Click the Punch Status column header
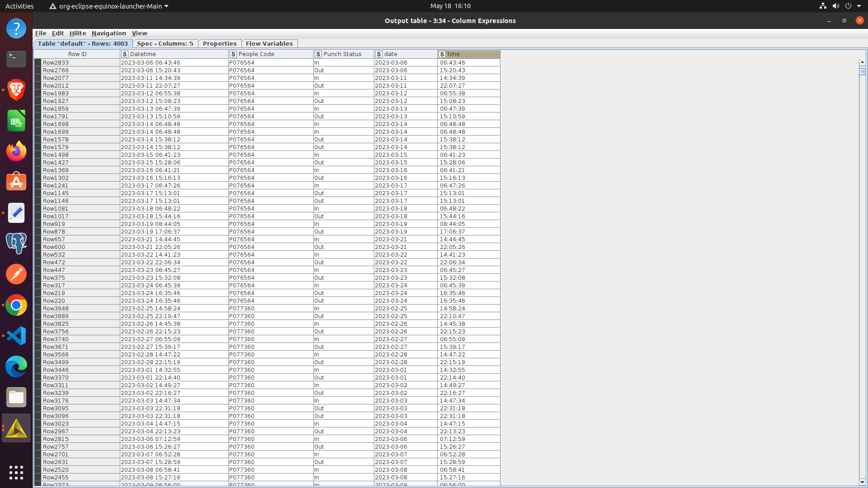This screenshot has width=868, height=488. click(x=344, y=54)
